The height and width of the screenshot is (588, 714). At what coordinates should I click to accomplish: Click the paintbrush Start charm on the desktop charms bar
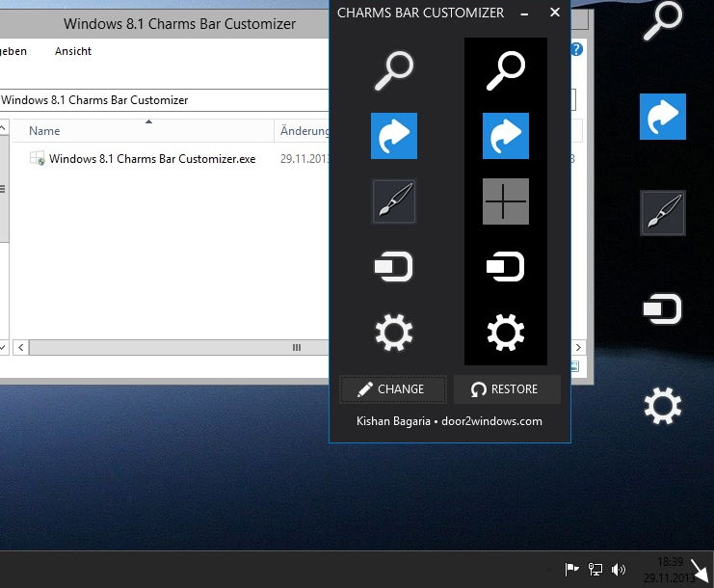663,213
